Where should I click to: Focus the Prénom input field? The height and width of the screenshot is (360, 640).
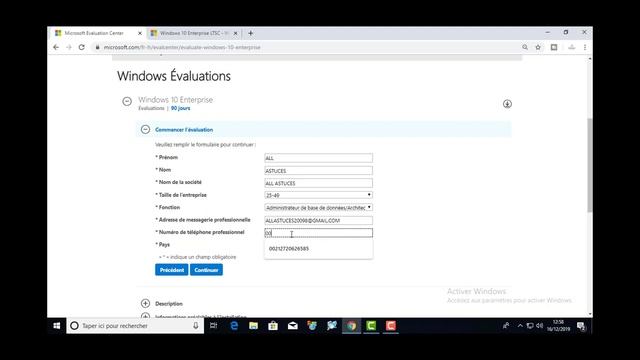tap(318, 158)
